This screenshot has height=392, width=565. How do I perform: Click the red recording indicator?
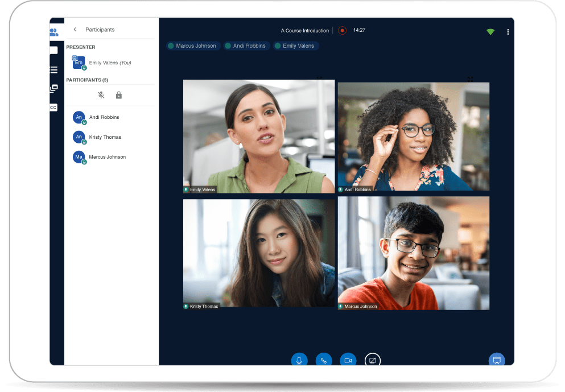(x=342, y=31)
